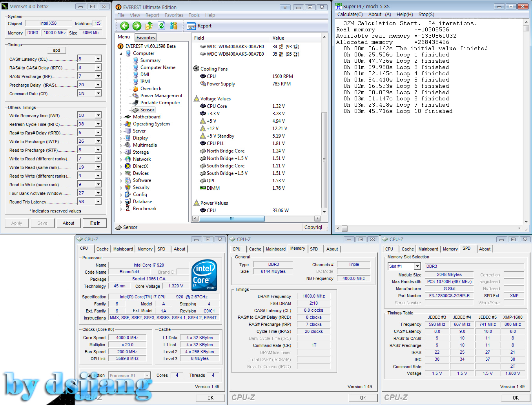Click Save button in MemSet

(x=42, y=223)
